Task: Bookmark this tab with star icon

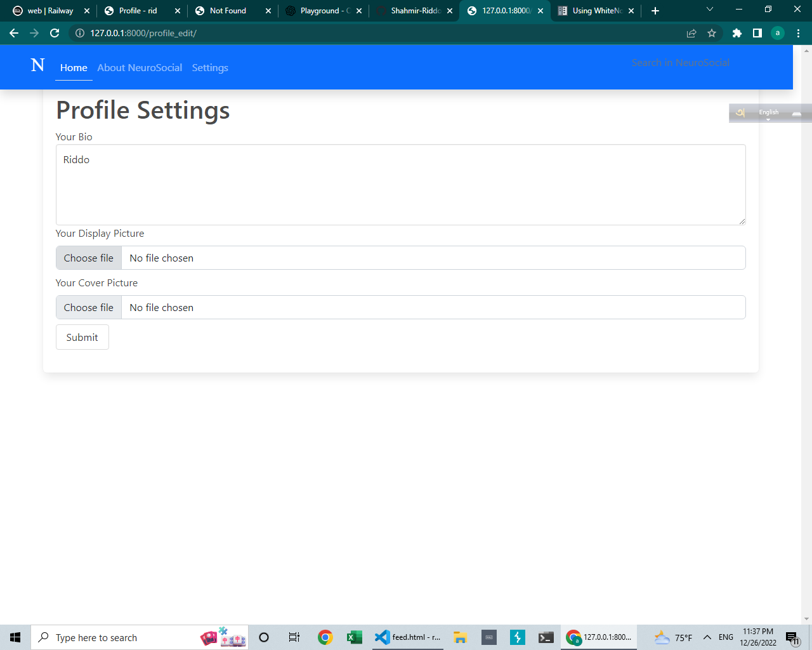Action: (712, 33)
